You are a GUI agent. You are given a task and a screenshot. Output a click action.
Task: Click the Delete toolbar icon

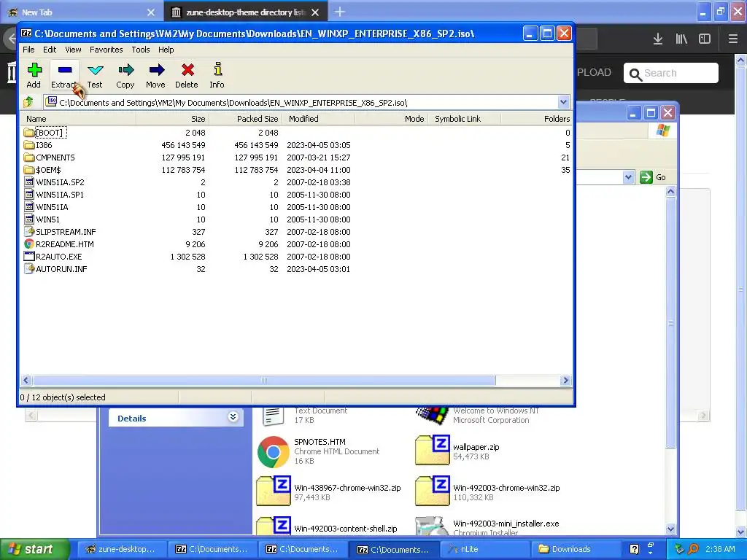[187, 70]
